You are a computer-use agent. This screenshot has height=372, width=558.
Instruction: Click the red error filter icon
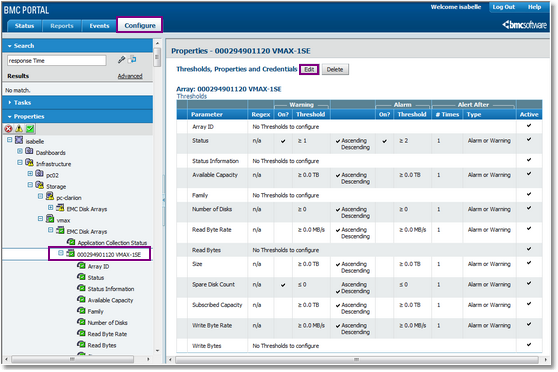click(x=8, y=129)
